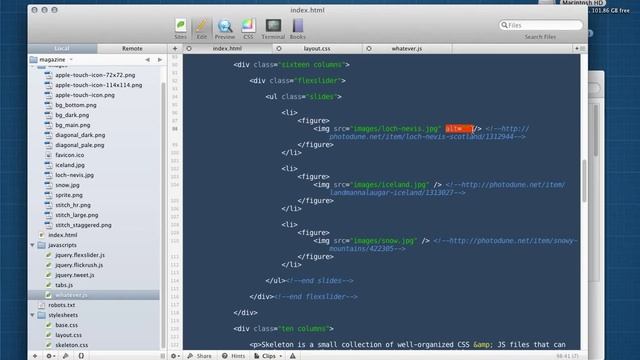Screen dimensions: 640x360
Task: Select iceland.jpg image file
Action: tap(70, 165)
